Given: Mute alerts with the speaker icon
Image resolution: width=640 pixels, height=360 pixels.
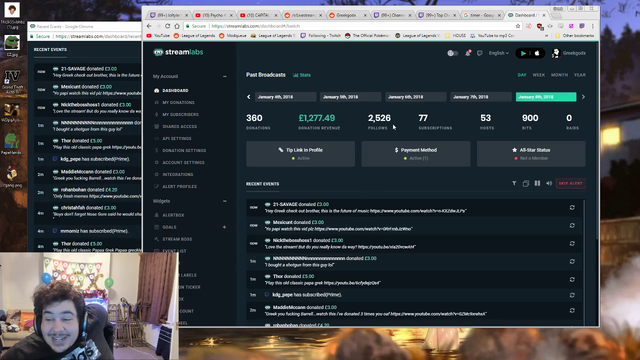Looking at the screenshot, I should pos(549,184).
